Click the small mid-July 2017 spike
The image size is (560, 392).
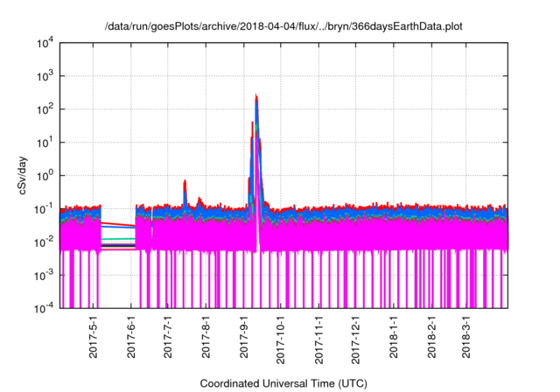coord(185,192)
